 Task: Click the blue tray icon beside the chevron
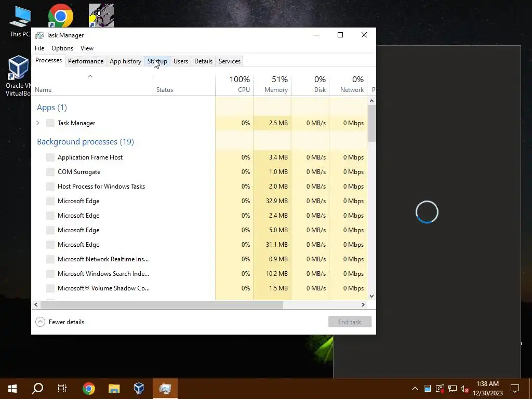coord(428,389)
